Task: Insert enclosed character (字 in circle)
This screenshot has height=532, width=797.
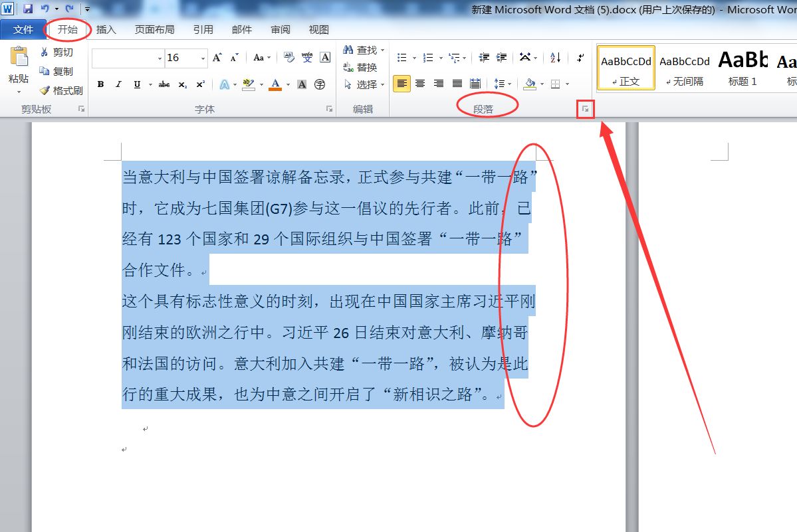Action: [x=320, y=84]
